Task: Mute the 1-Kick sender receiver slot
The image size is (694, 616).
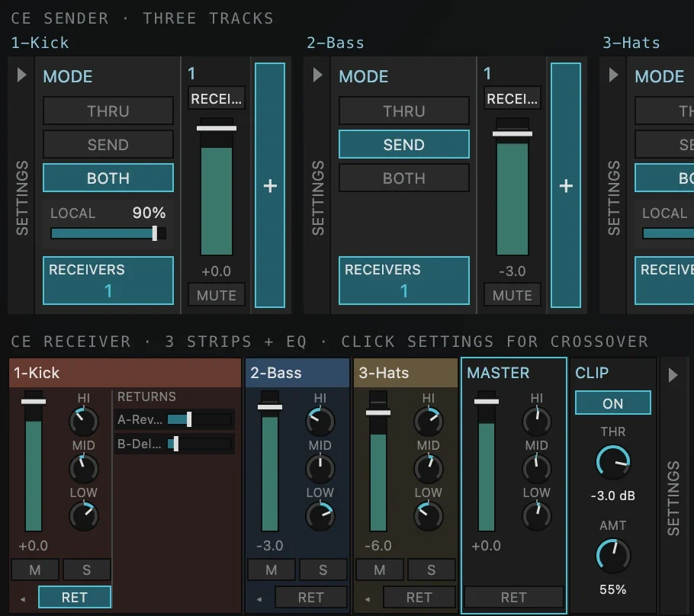Action: [x=217, y=295]
